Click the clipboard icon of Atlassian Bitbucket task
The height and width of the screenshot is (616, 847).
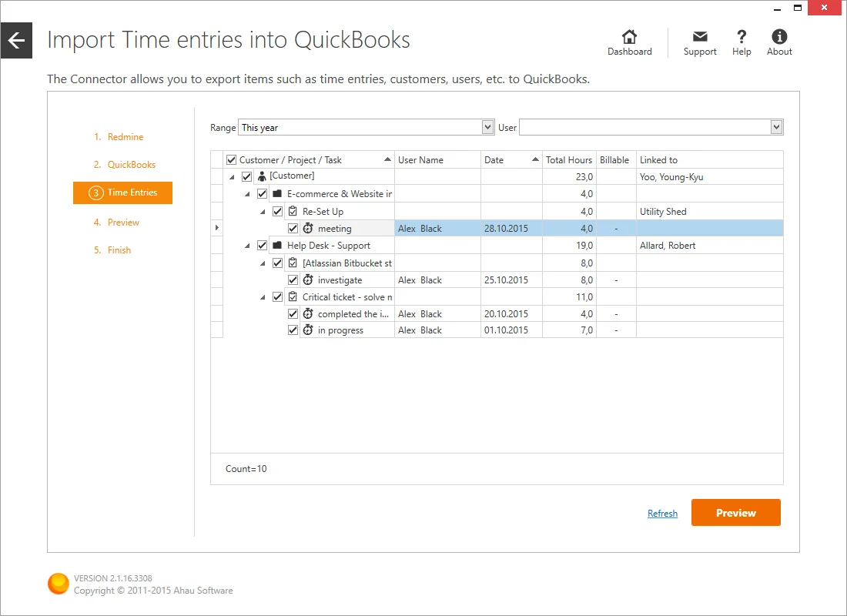pyautogui.click(x=293, y=263)
